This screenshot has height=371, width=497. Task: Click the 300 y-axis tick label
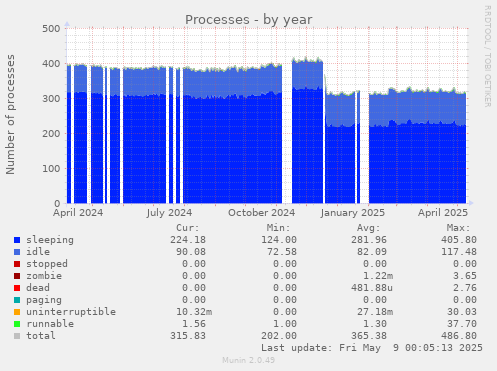click(51, 99)
